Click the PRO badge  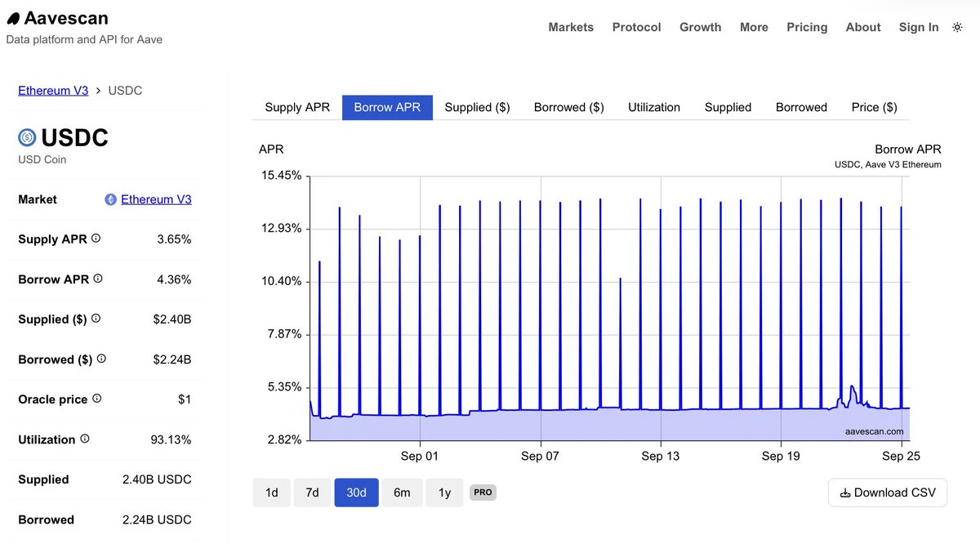pos(483,493)
